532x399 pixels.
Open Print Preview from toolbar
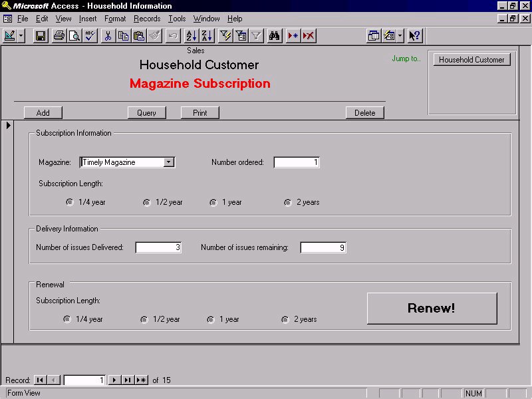click(74, 36)
